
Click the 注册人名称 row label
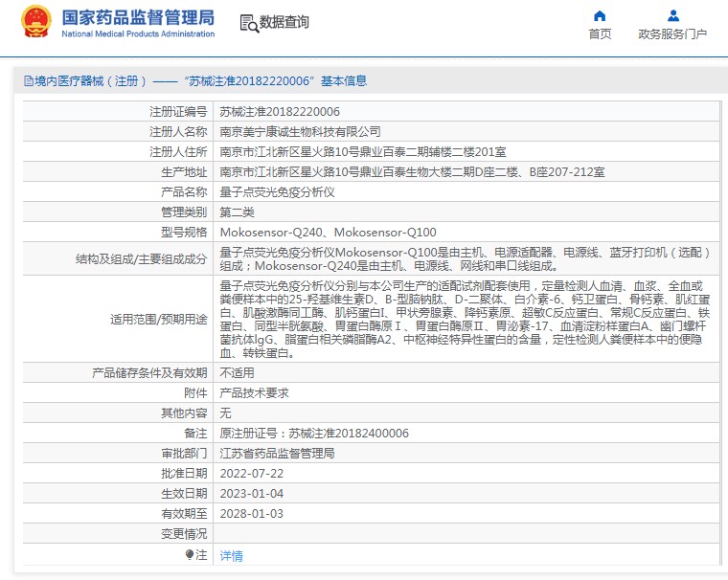click(x=178, y=132)
